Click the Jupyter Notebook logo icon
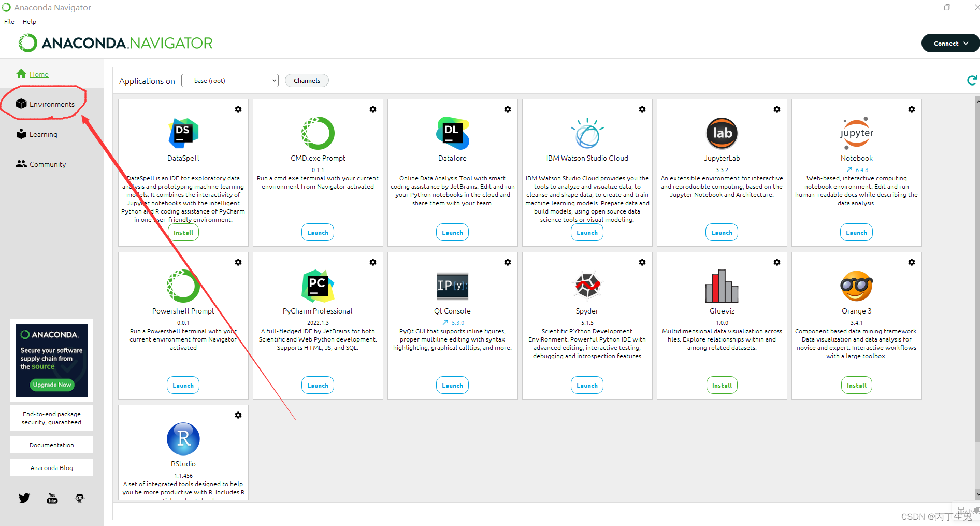This screenshot has height=526, width=980. 857,133
